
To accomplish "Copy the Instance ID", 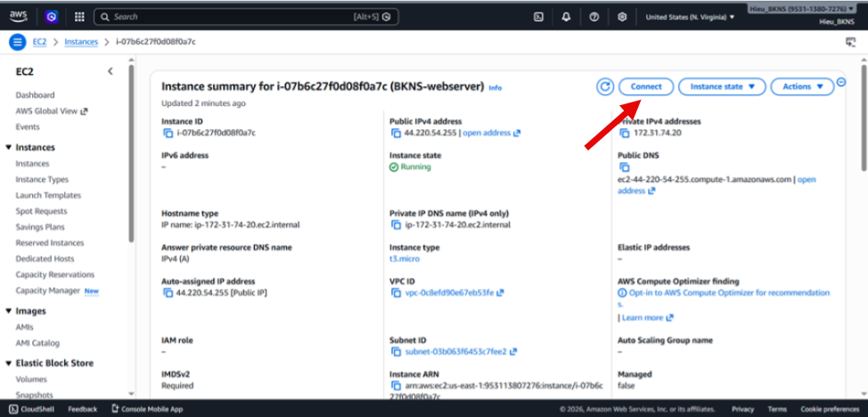I will tap(168, 133).
